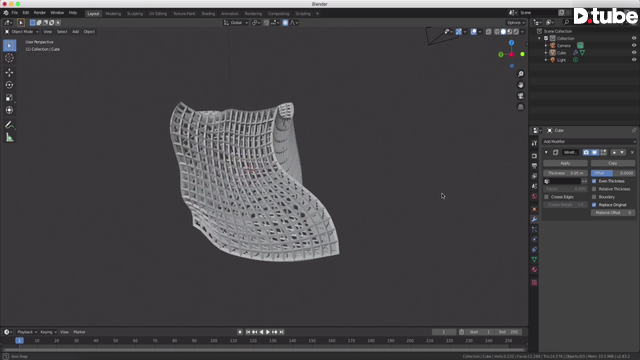Open the Scene properties tab
Screen dimensions: 640x360
pyautogui.click(x=534, y=186)
